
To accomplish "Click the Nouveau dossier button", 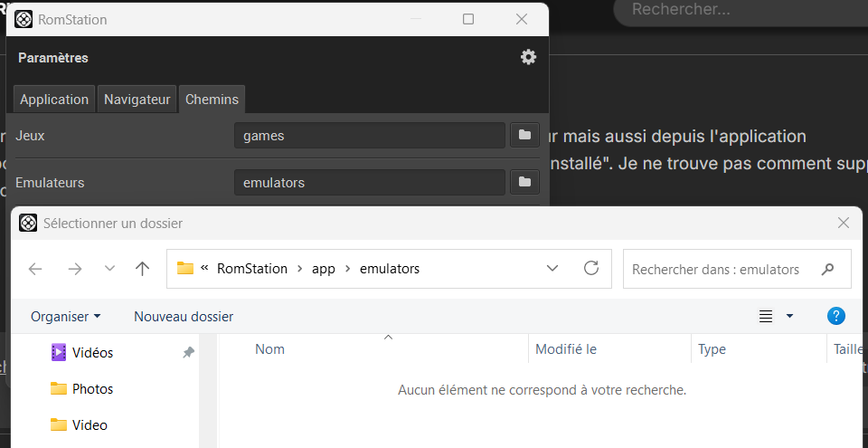I will pos(184,317).
